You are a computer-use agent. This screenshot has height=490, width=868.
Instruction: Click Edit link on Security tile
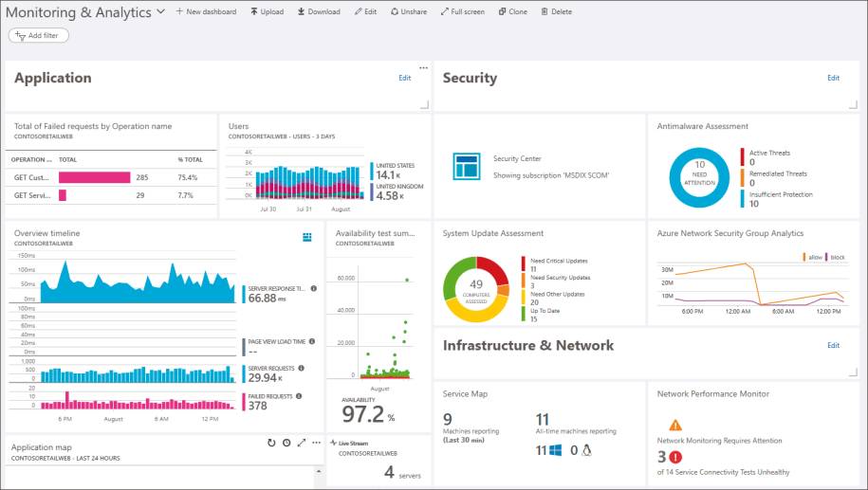pos(833,78)
